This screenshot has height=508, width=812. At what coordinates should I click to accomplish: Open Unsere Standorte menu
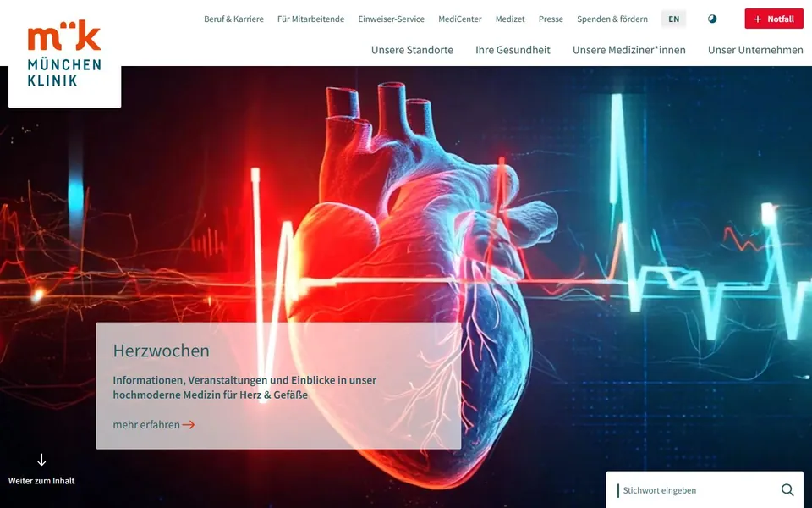412,50
